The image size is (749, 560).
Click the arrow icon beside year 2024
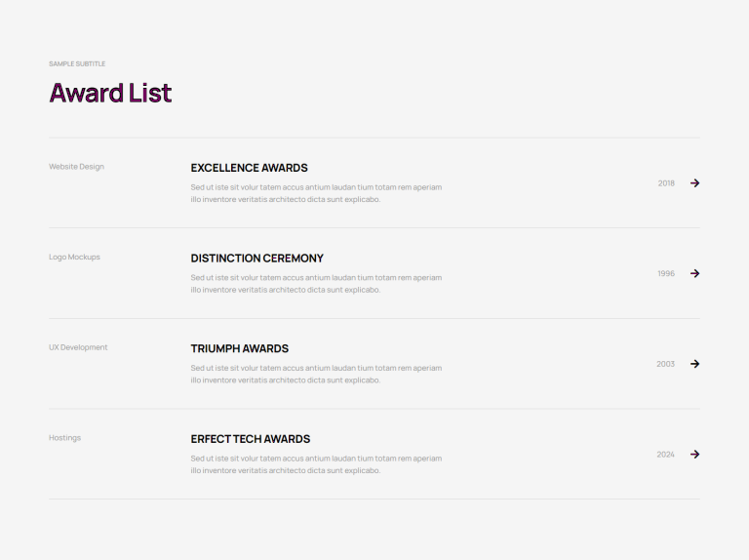click(695, 454)
